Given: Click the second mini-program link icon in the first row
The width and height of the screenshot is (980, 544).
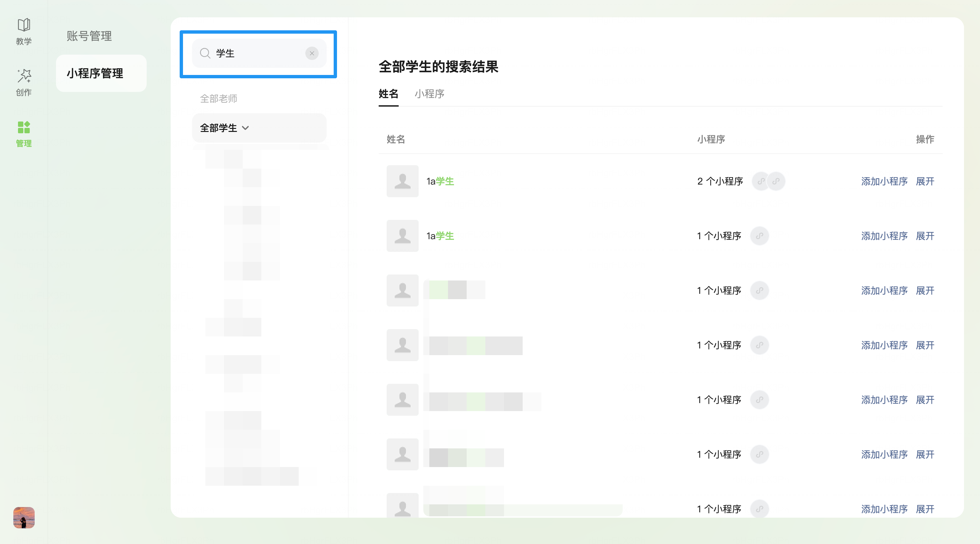Looking at the screenshot, I should [776, 181].
